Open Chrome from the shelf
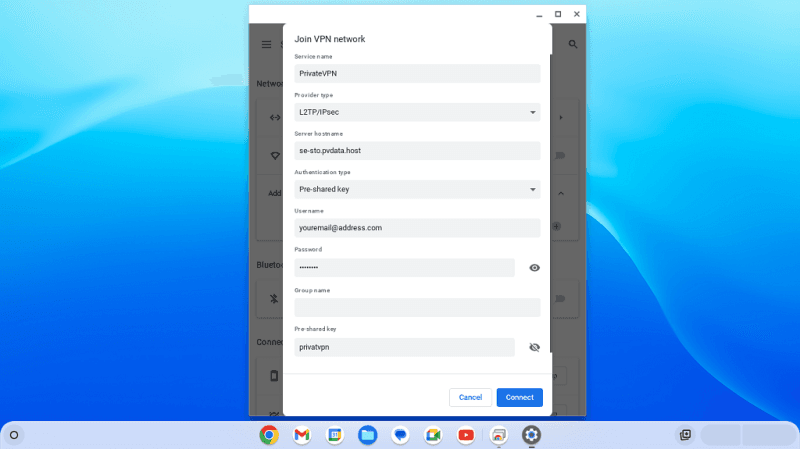The width and height of the screenshot is (800, 449). click(269, 435)
